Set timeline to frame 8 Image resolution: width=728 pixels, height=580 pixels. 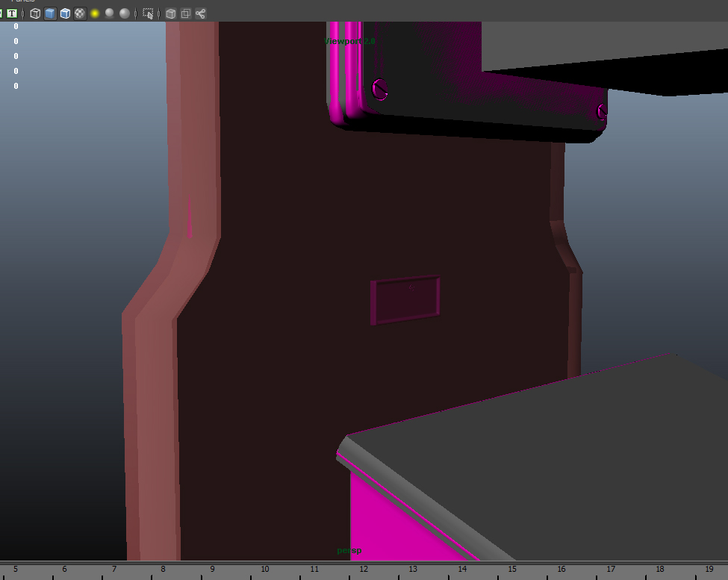(163, 569)
